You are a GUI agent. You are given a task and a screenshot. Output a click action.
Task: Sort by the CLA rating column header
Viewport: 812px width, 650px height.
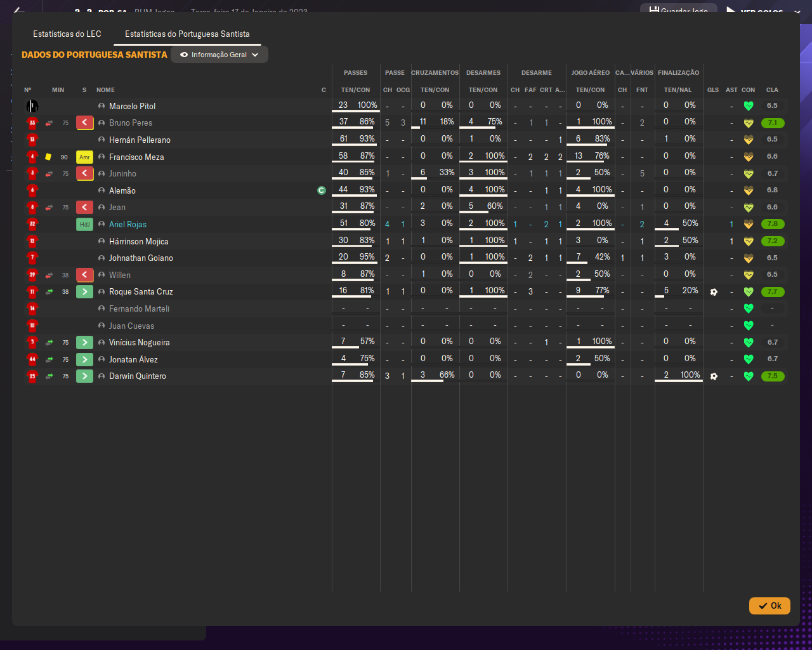click(772, 90)
